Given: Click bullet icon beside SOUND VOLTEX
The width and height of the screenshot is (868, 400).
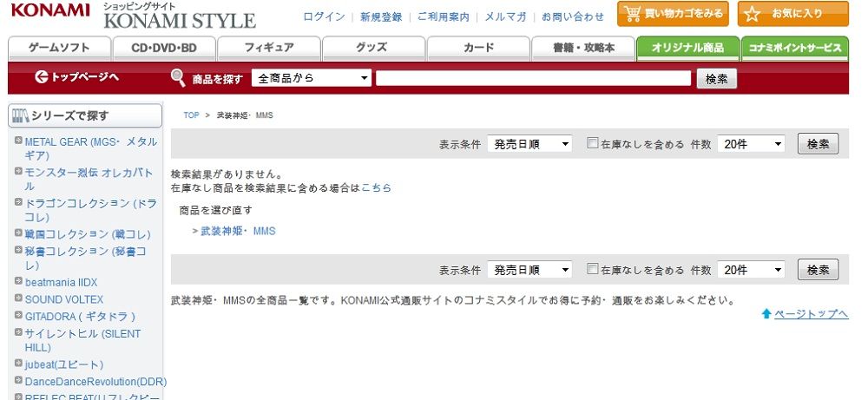Looking at the screenshot, I should pyautogui.click(x=18, y=298).
